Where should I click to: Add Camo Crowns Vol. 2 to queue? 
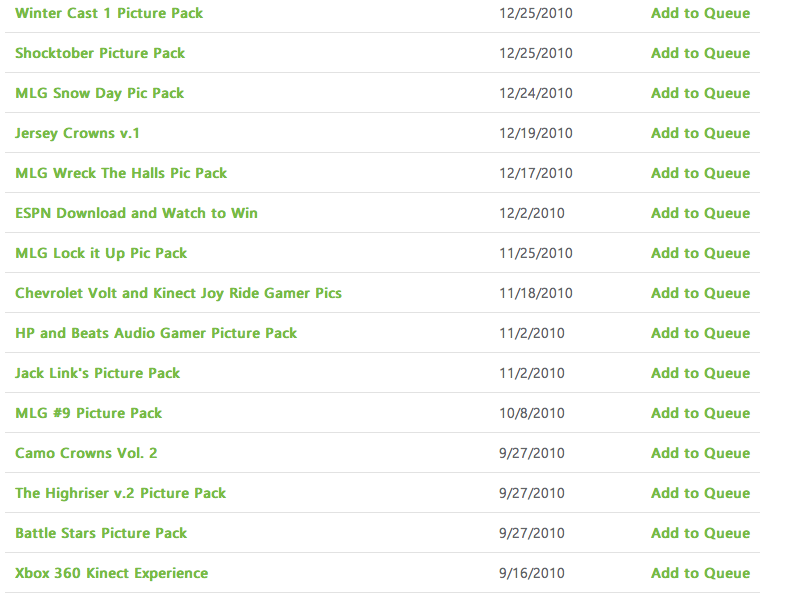[700, 453]
